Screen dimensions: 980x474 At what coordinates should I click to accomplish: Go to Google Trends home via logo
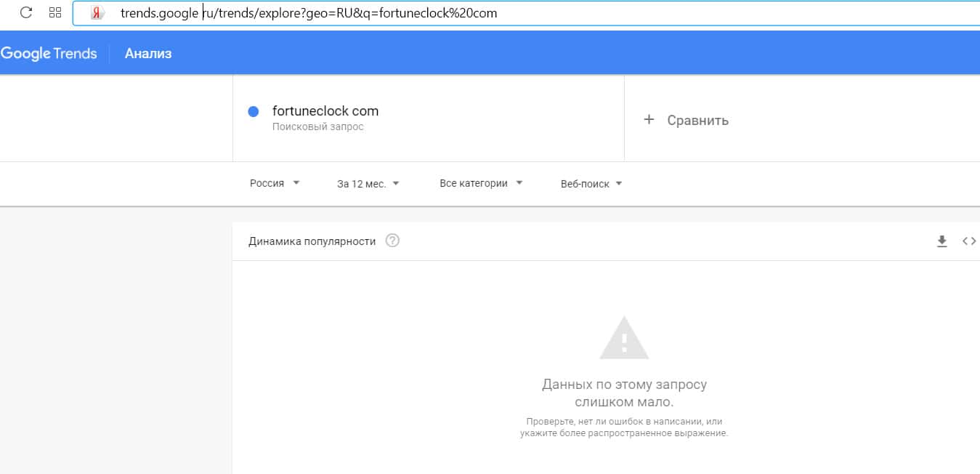pos(49,53)
